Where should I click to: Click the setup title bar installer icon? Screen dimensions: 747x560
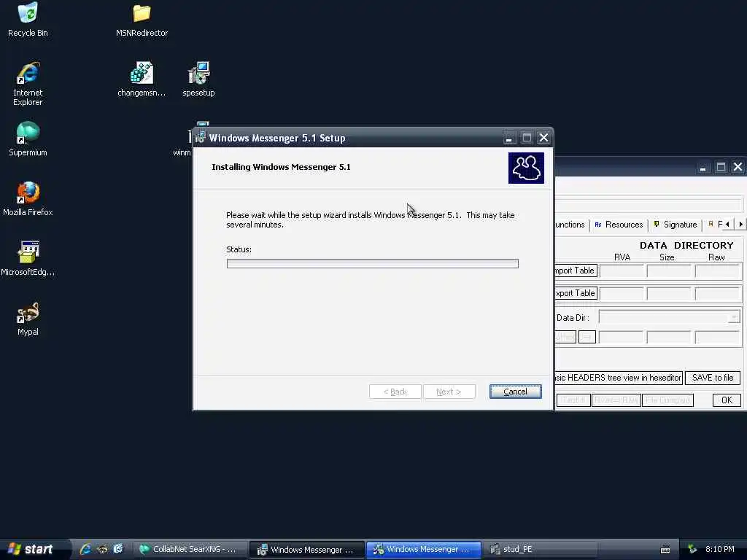click(200, 138)
